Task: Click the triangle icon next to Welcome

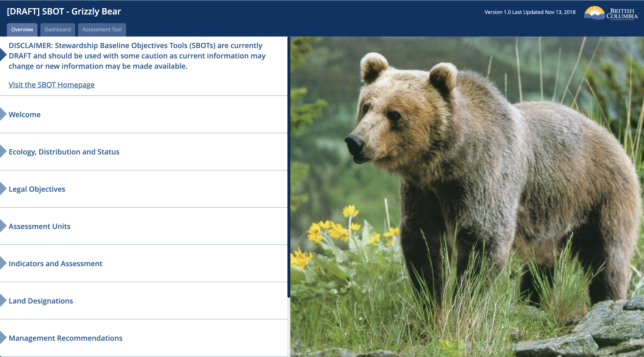Action: point(3,114)
